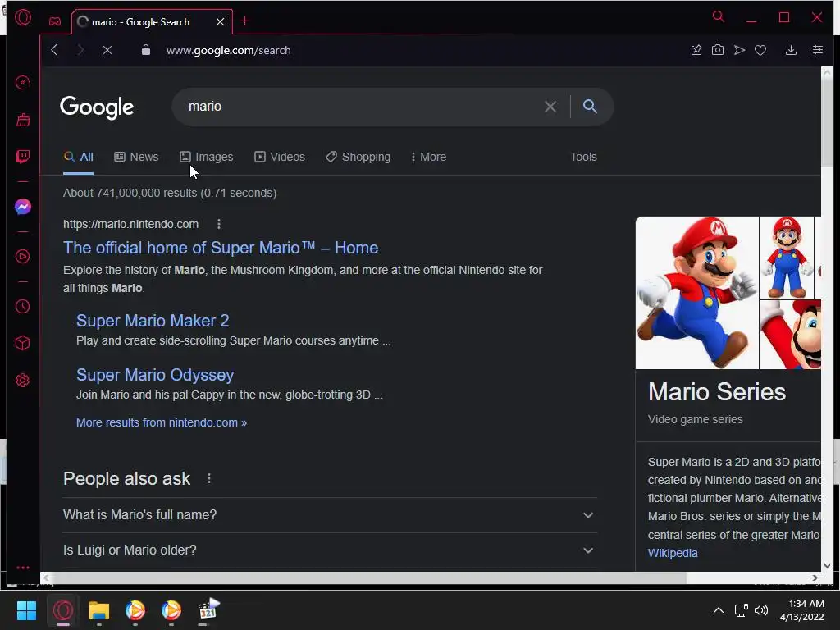Open Opera GX from the taskbar
This screenshot has height=630, width=840.
pyautogui.click(x=62, y=610)
